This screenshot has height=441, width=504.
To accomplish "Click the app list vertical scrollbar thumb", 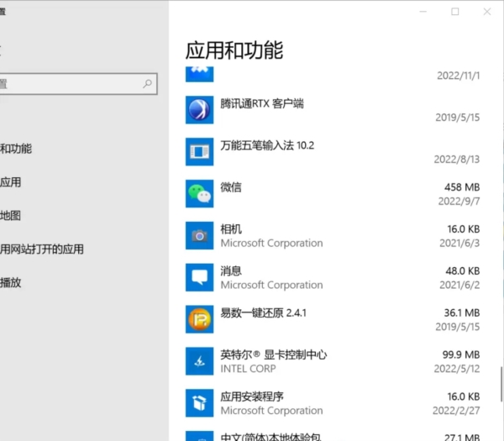I will click(501, 384).
